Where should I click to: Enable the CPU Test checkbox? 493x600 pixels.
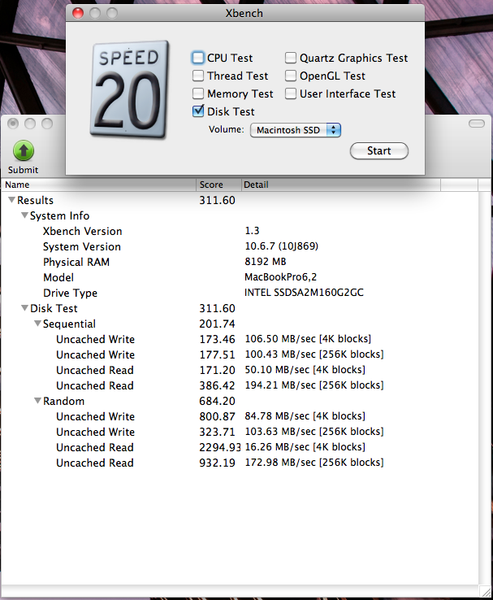[198, 58]
